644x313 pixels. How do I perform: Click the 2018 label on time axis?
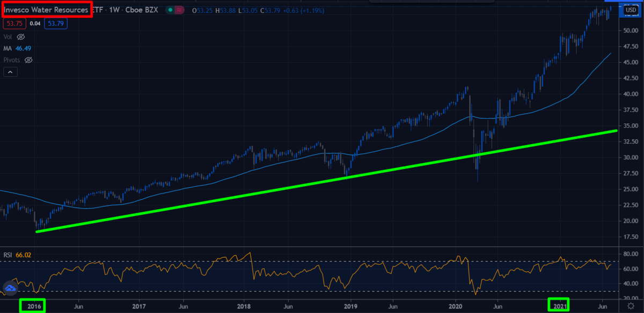[244, 305]
